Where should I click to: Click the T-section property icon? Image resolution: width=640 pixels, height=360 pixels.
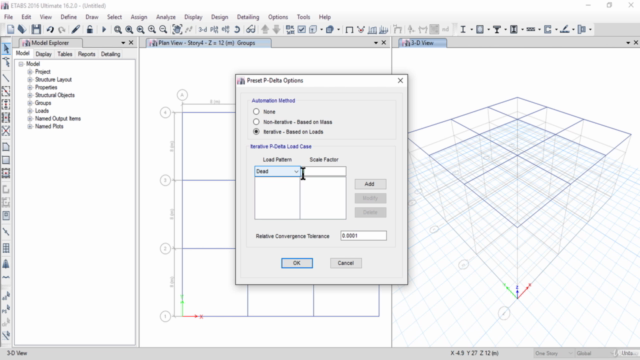[x=497, y=29]
